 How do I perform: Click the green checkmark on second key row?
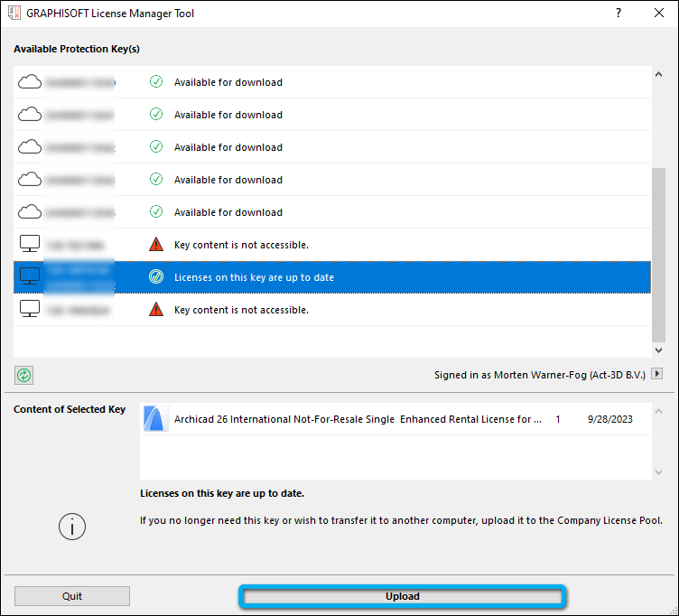[155, 115]
